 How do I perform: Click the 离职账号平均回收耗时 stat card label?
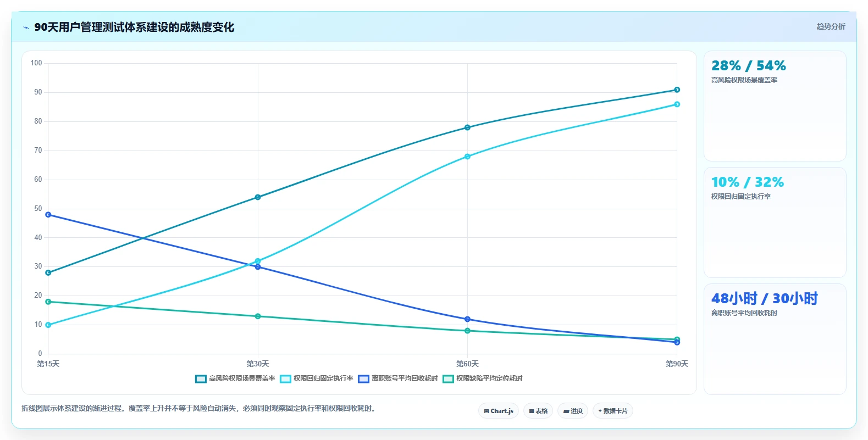click(744, 313)
